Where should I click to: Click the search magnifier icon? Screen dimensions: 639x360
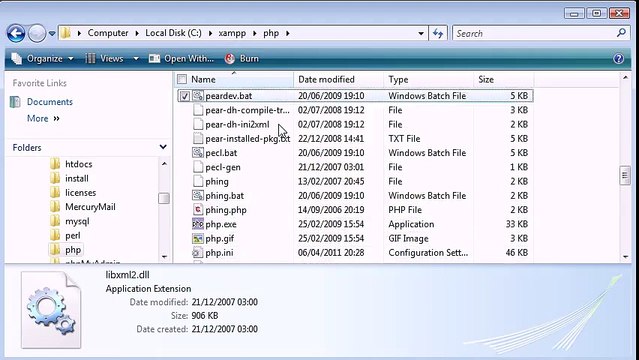[x=621, y=33]
